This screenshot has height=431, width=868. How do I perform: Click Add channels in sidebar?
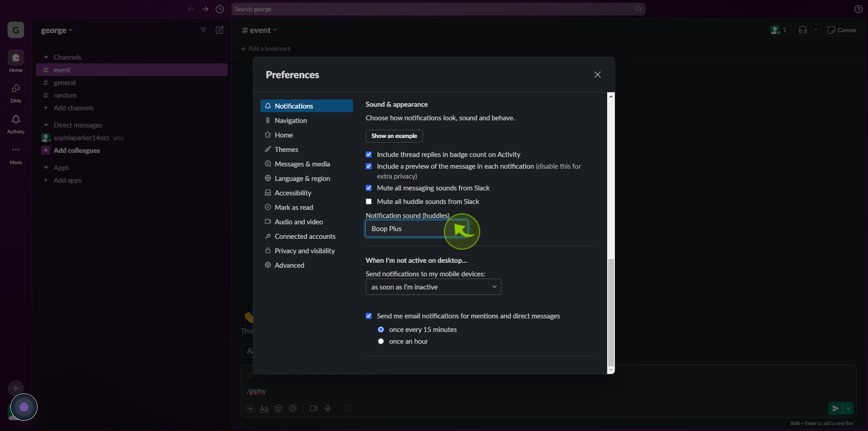coord(74,108)
